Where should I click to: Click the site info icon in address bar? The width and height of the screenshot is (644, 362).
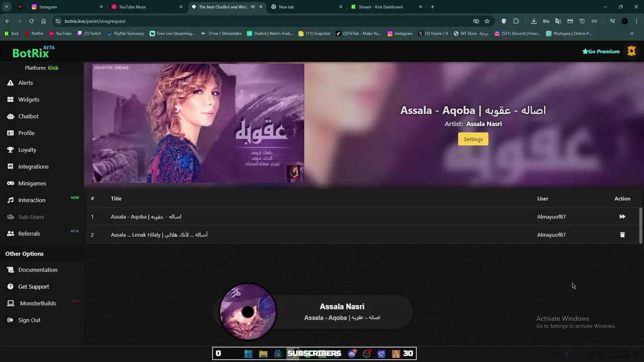point(58,21)
